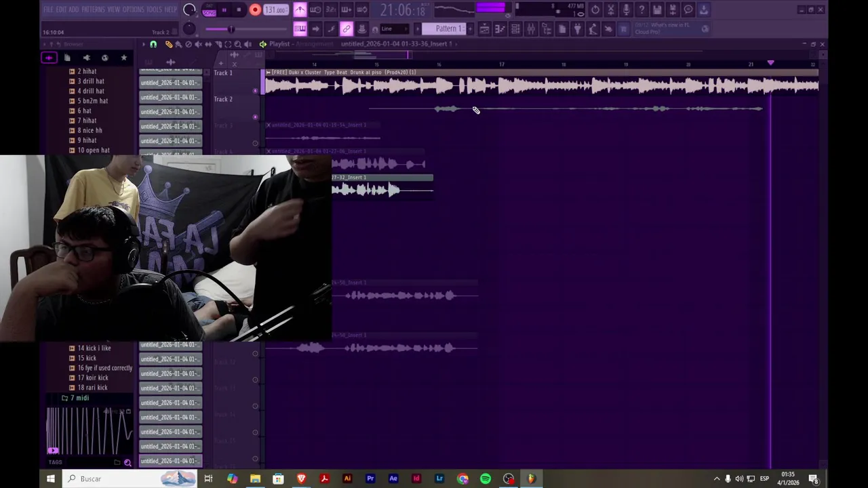Click the Windows taskbar search box 'Buscar'
Screen dimensions: 868x488
130,479
